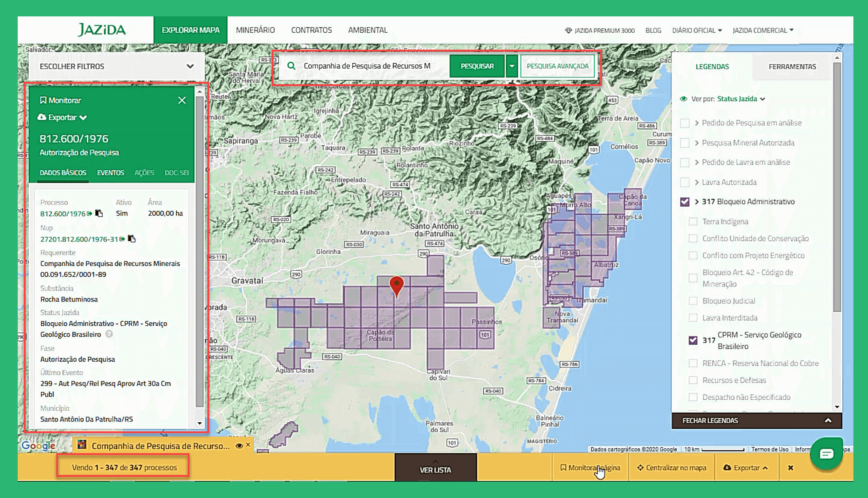Image resolution: width=868 pixels, height=498 pixels.
Task: Expand Pedido de Pesquisa em análise group
Action: click(697, 123)
